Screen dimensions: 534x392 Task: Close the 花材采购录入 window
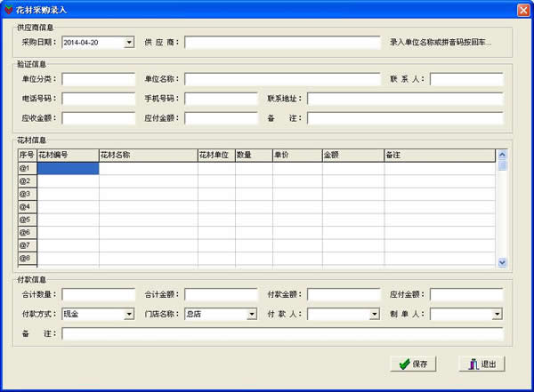523,8
